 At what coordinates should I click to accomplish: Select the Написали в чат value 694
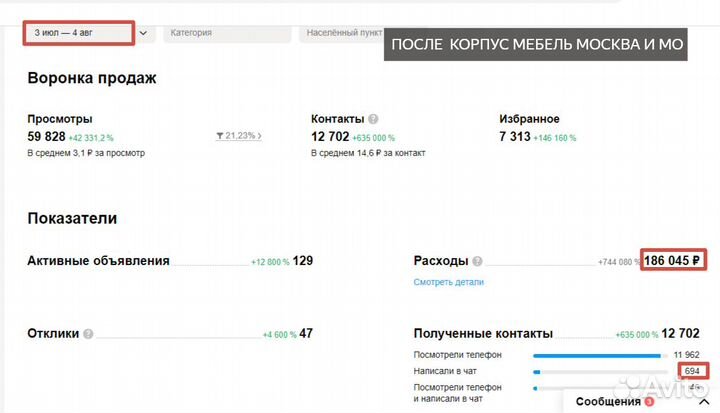(x=692, y=371)
